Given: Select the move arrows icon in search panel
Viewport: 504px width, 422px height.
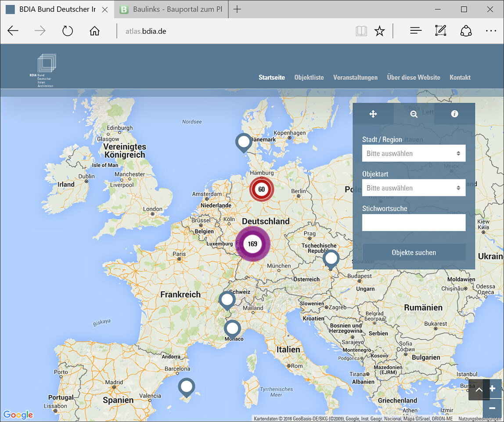Looking at the screenshot, I should (373, 114).
